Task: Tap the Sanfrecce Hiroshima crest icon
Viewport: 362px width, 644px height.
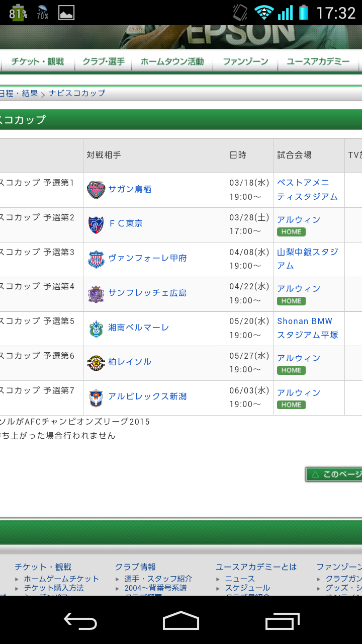Action: 96,293
